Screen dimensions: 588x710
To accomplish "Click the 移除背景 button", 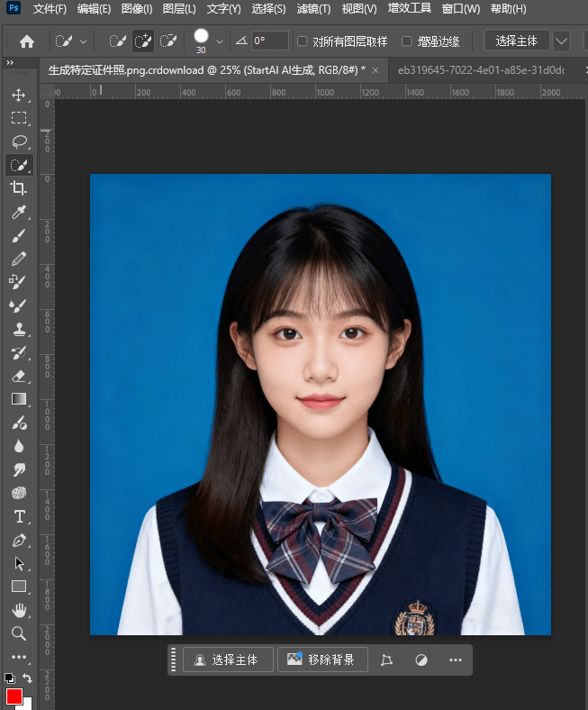I will (322, 660).
